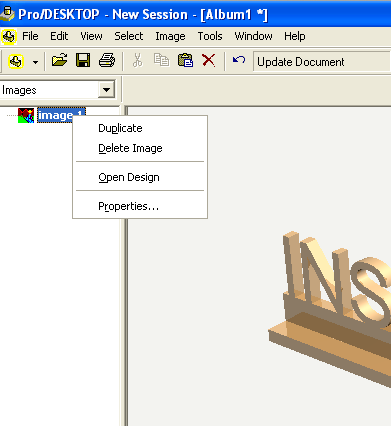Open the Edit menu
This screenshot has width=391, height=426.
point(59,36)
